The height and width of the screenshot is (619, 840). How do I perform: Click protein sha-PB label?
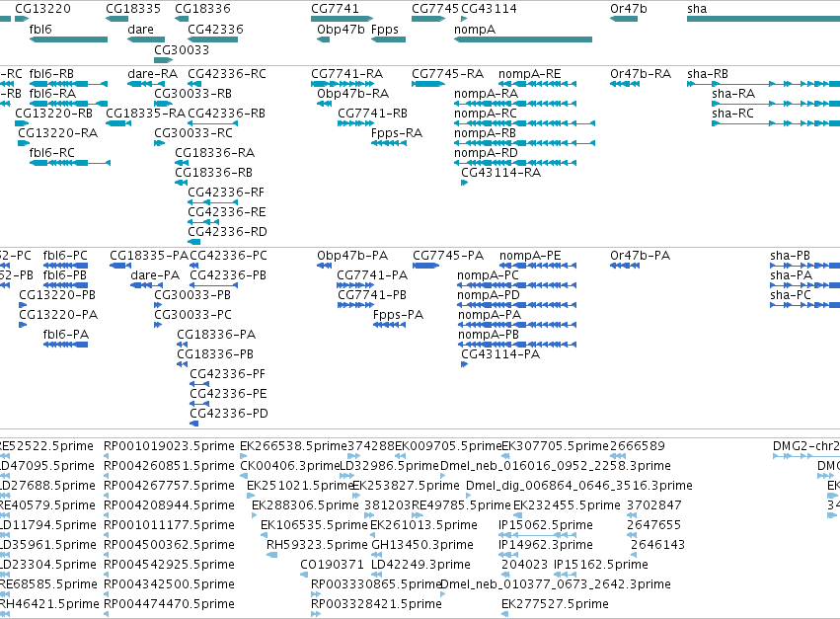click(x=790, y=256)
